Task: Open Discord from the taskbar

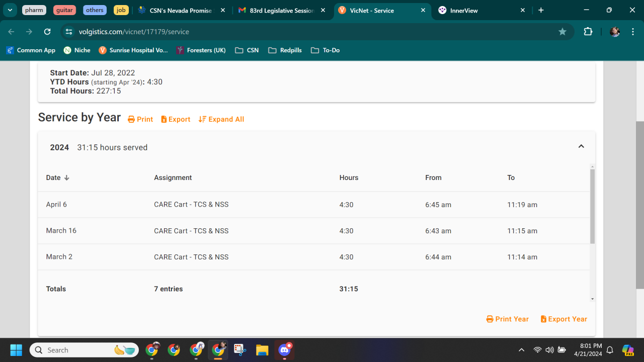Action: (285, 350)
